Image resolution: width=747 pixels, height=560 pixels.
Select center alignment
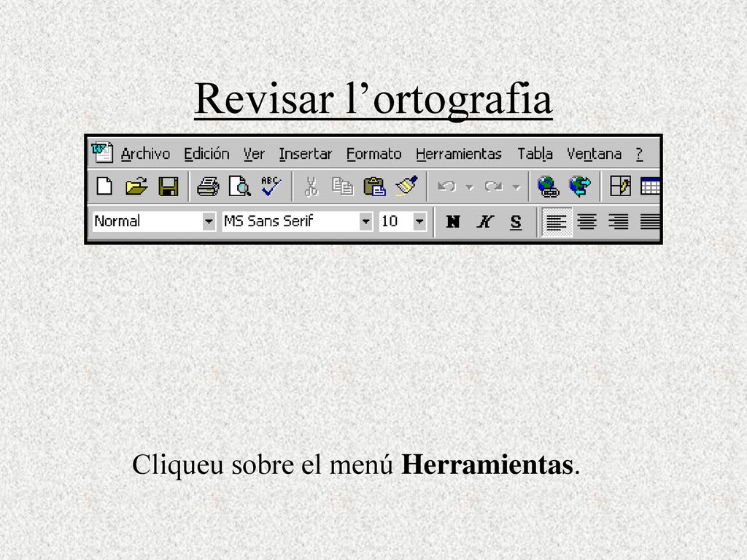(587, 222)
